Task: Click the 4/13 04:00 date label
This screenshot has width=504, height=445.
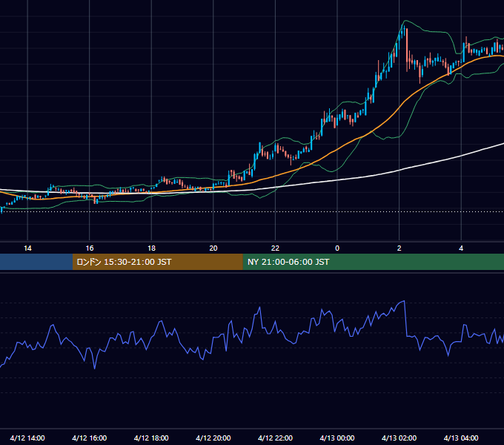Action: tap(461, 438)
